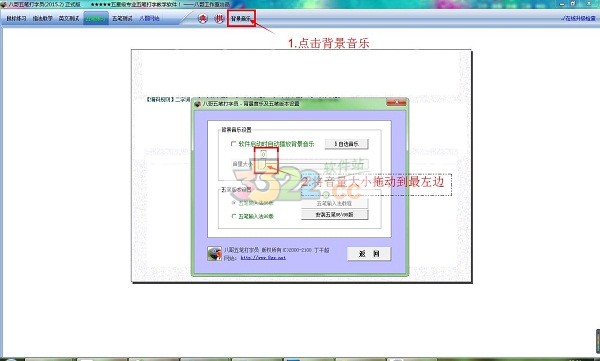This screenshot has height=361, width=600.
Task: Click the custom music selection button
Action: point(347,144)
